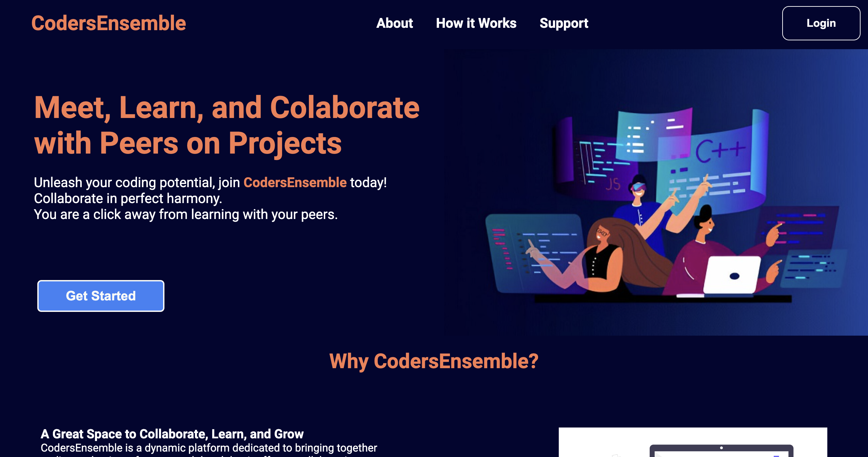Expand the Why CodersEnsemble section
The width and height of the screenshot is (868, 457).
(x=433, y=361)
